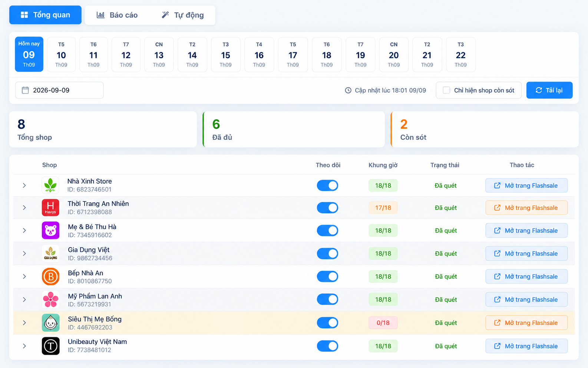Tick the Chỉ hiện shop còn sót checkbox
588x368 pixels.
pos(446,90)
